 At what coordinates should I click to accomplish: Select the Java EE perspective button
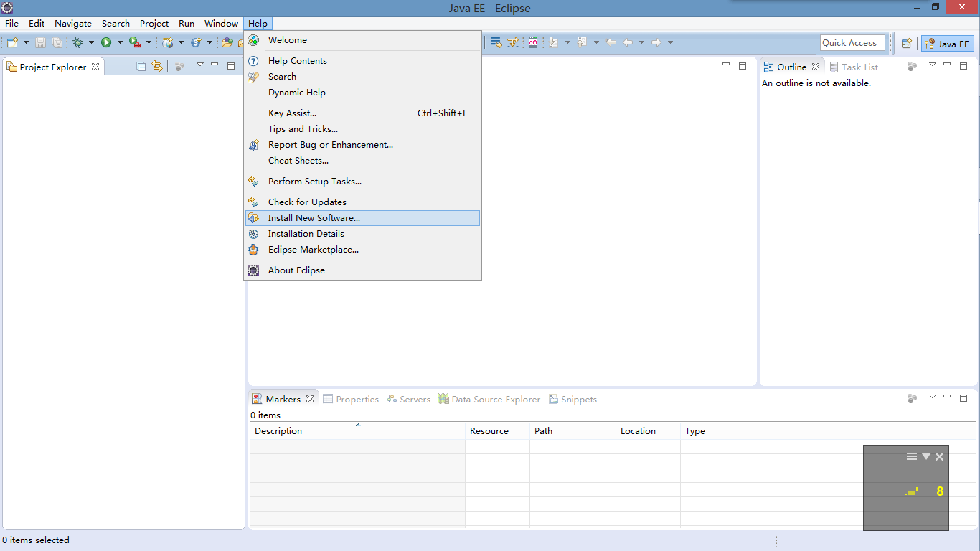click(947, 43)
